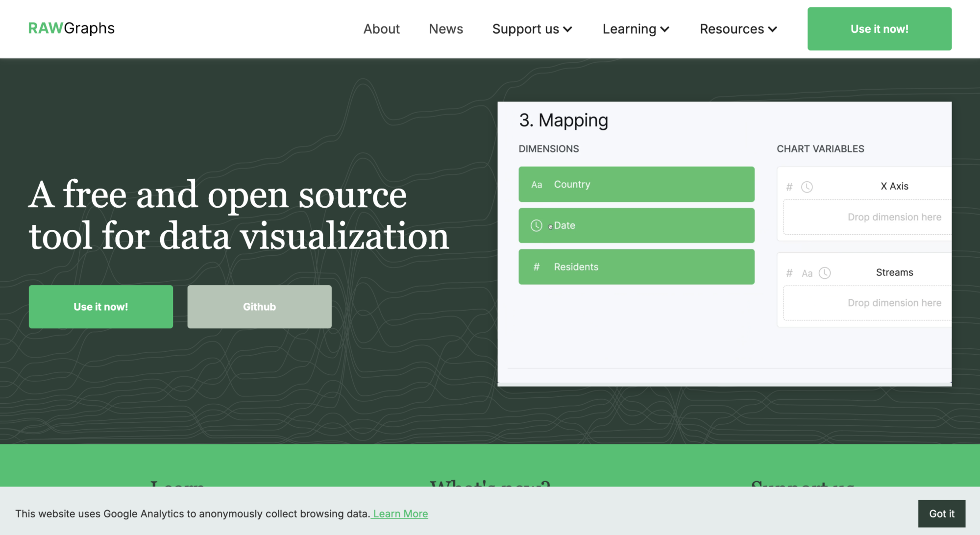Click the hash icon beside X Axis
This screenshot has width=980, height=535.
click(x=789, y=187)
